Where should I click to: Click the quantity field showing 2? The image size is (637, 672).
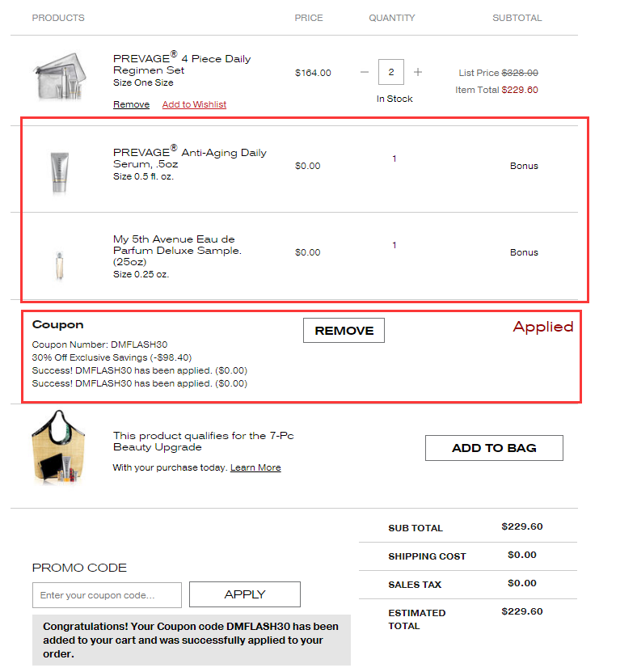(390, 72)
